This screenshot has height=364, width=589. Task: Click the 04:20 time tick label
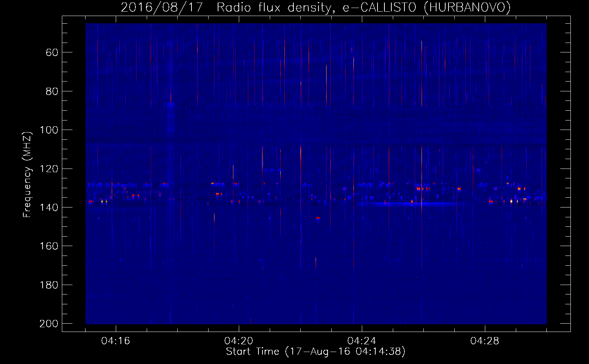[x=239, y=341]
